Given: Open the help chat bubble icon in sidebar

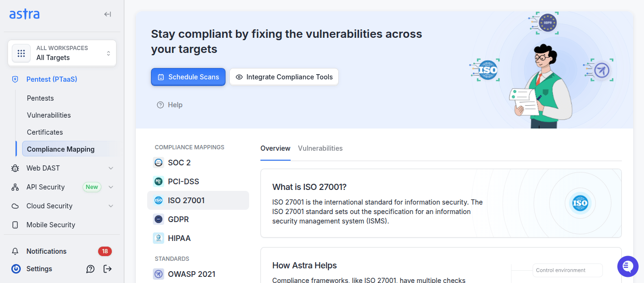Looking at the screenshot, I should coord(91,269).
